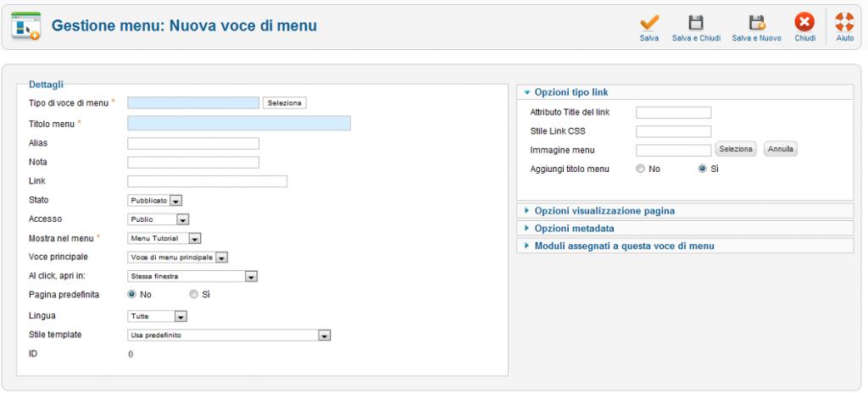This screenshot has width=868, height=393.
Task: Open the Accesso Public dropdown
Action: pyautogui.click(x=159, y=219)
